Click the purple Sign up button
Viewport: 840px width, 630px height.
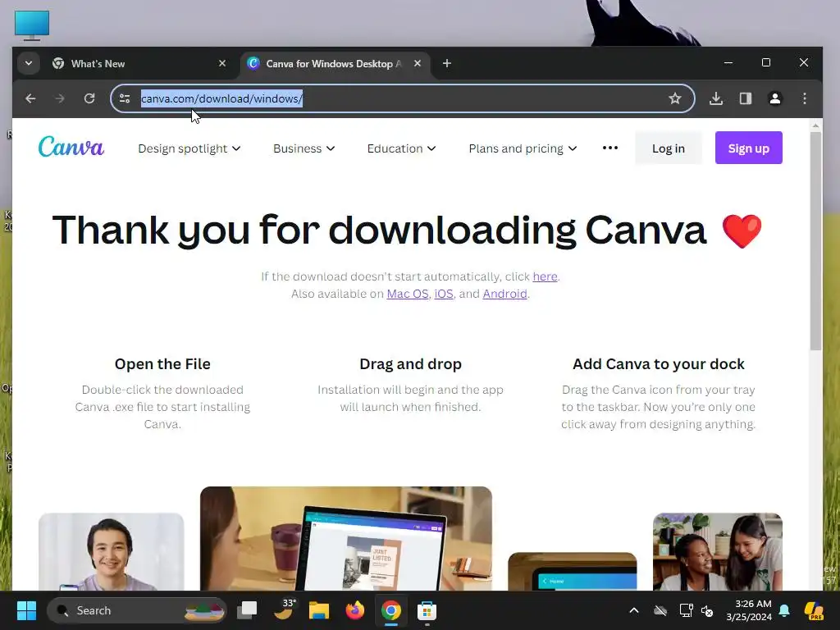[748, 148]
